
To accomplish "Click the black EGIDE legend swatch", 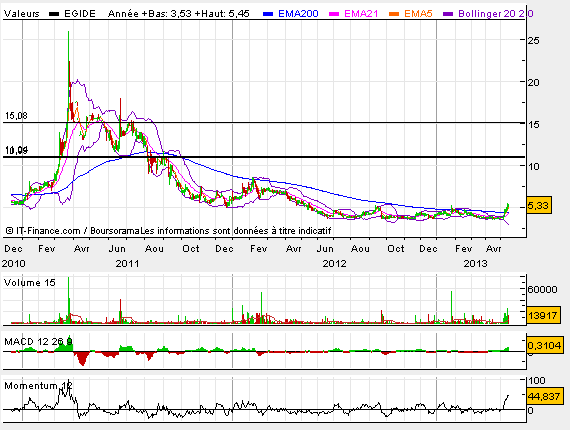I will [x=54, y=14].
